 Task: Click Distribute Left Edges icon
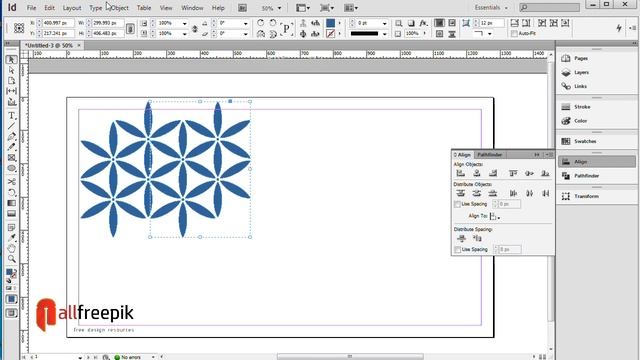(x=513, y=193)
